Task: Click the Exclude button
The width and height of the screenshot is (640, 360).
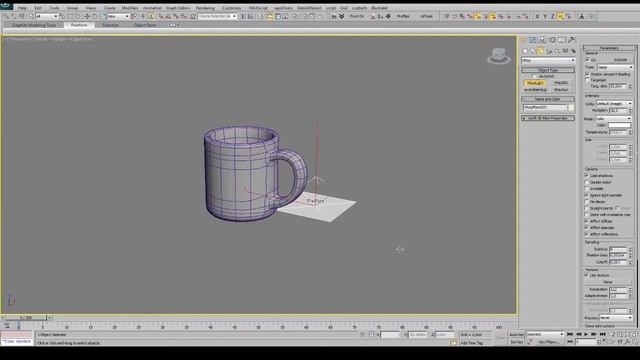Action: (620, 60)
